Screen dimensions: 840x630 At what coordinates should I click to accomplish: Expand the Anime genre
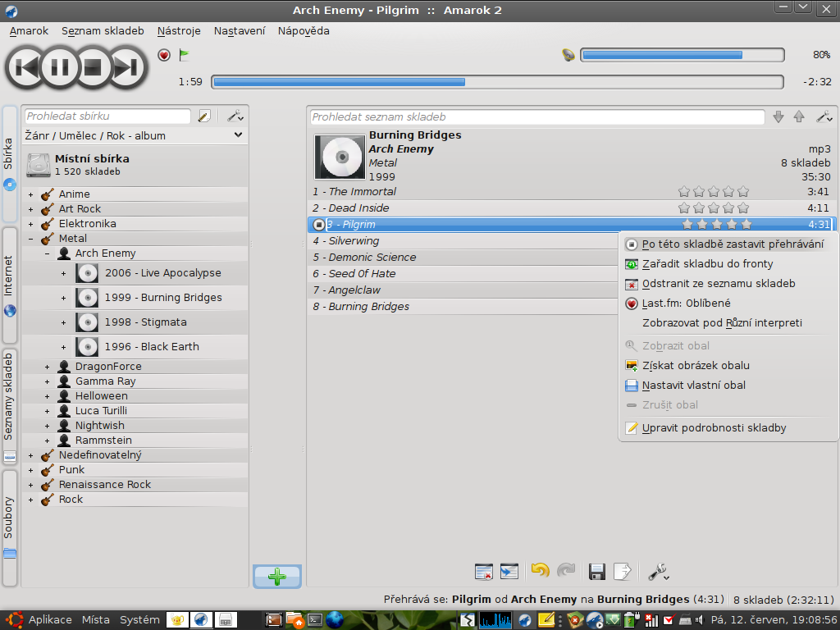[30, 194]
